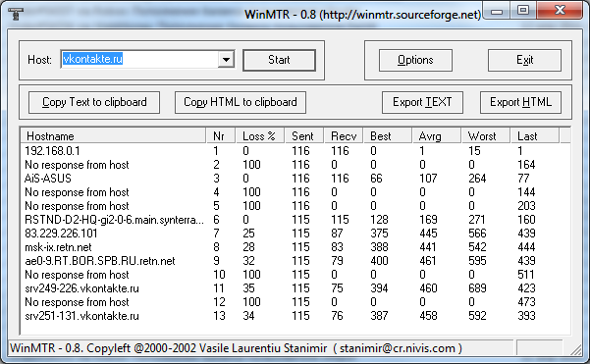Image resolution: width=590 pixels, height=364 pixels.
Task: Click the Hostname column header
Action: 113,135
